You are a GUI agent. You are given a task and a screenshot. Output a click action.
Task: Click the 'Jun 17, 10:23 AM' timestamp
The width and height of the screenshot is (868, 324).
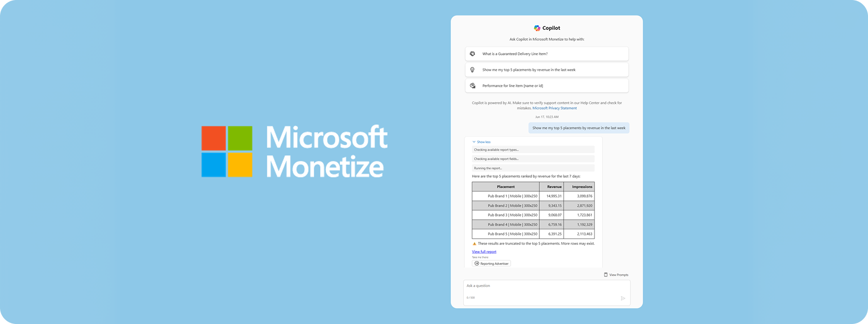547,117
